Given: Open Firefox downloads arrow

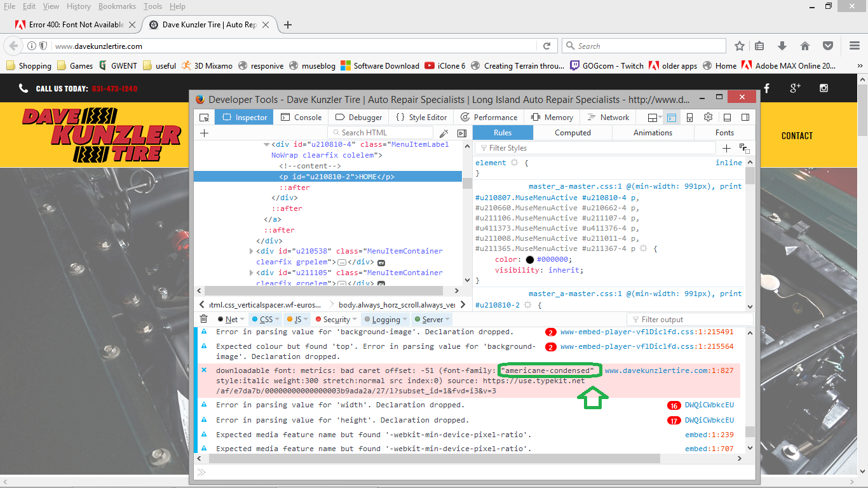Looking at the screenshot, I should (x=782, y=46).
